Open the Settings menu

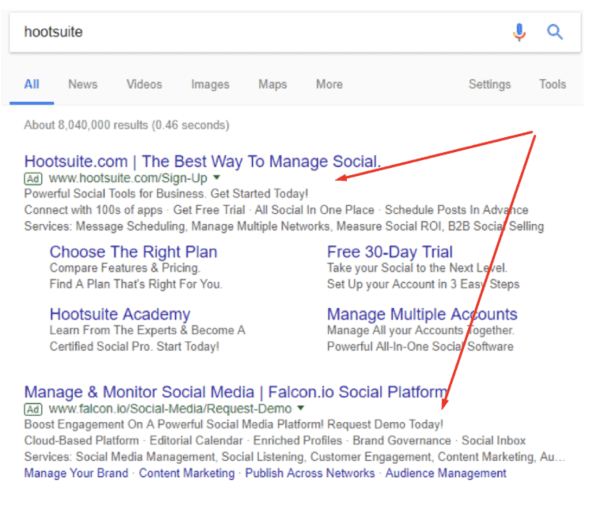coord(489,84)
